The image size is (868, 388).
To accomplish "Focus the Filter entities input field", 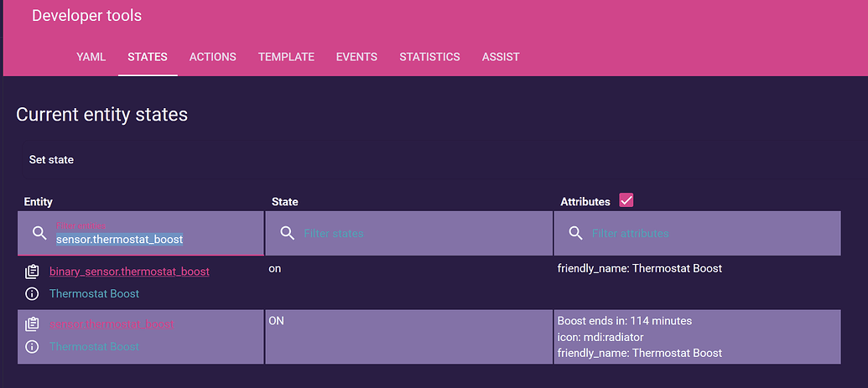I will [141, 234].
